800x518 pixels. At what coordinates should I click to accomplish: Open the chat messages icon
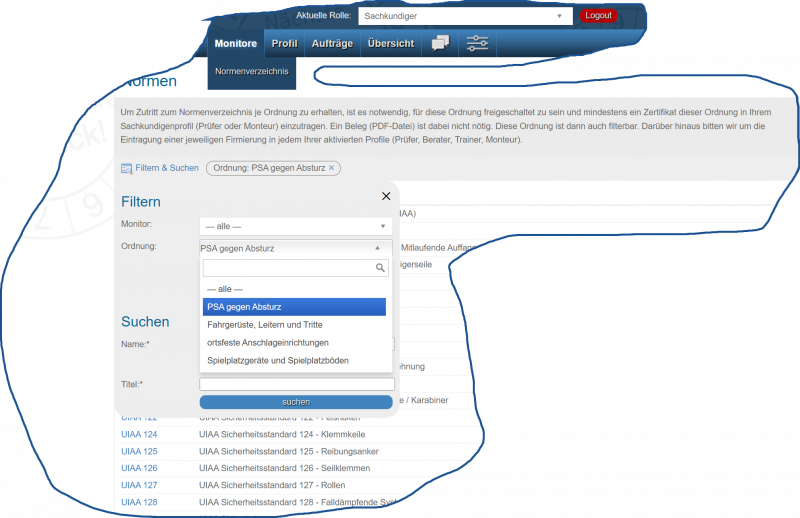pos(440,43)
